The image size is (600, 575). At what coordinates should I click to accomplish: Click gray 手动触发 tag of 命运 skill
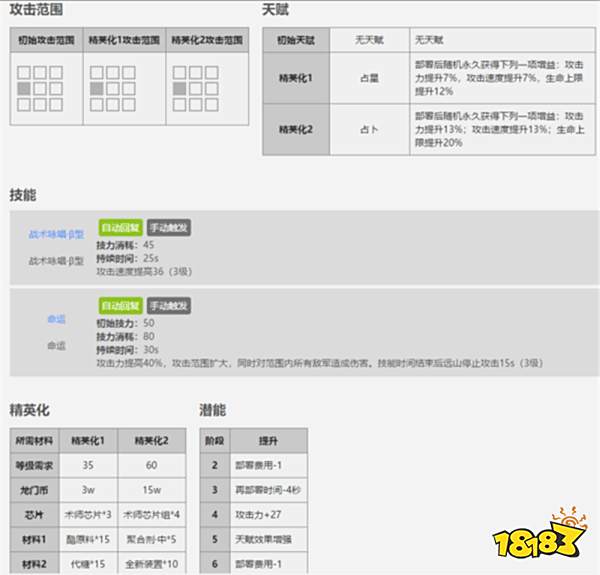tap(169, 305)
